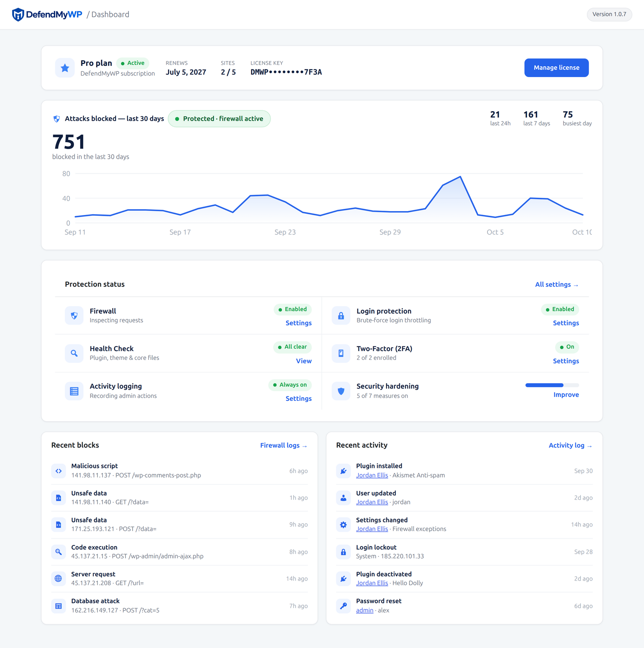View Health Check results
The height and width of the screenshot is (648, 644).
[x=304, y=361]
